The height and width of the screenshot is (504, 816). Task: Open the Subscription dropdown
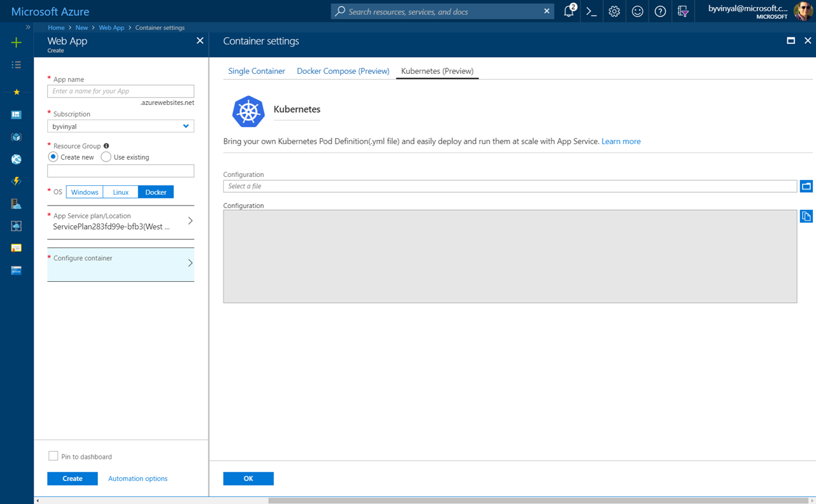click(120, 127)
